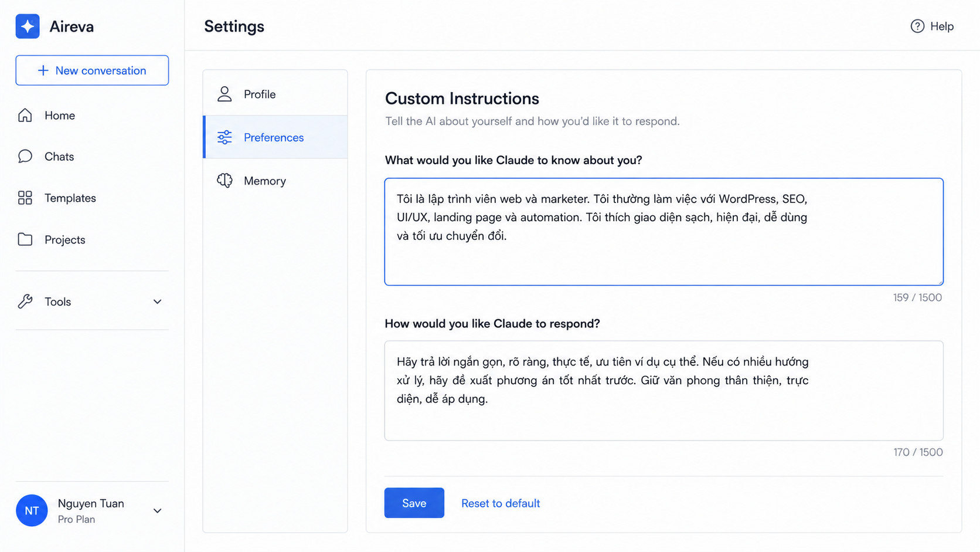Save the custom instructions
980x552 pixels.
point(414,503)
